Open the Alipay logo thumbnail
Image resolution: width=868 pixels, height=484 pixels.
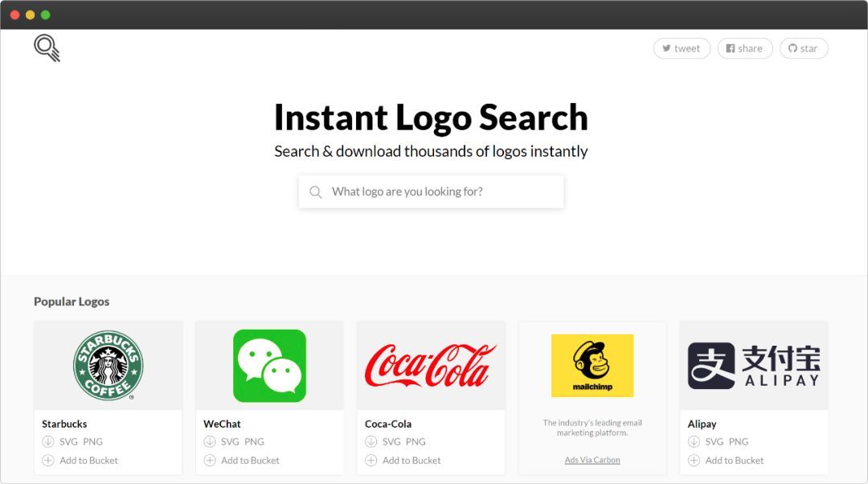[753, 366]
